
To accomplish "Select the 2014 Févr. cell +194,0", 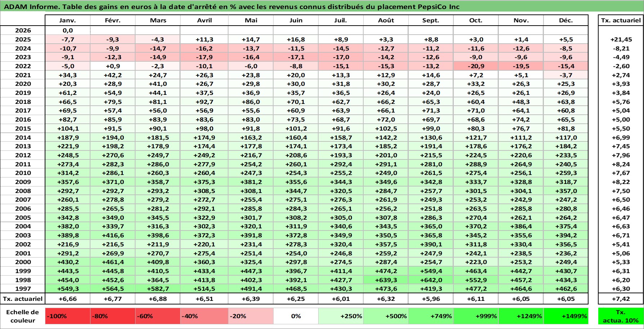I will tap(113, 137).
